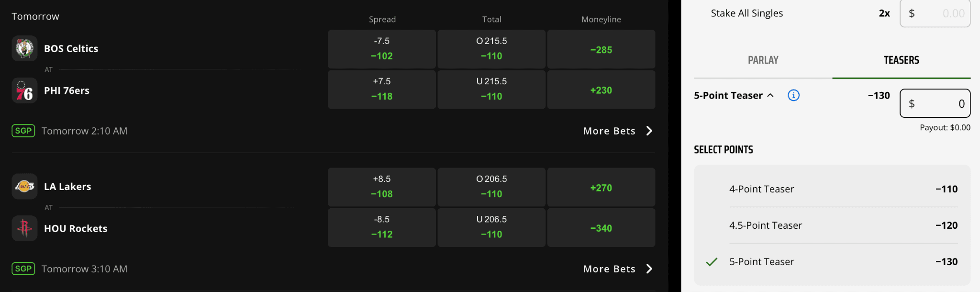Image resolution: width=980 pixels, height=292 pixels.
Task: Switch to the Parlay tab
Action: 763,60
